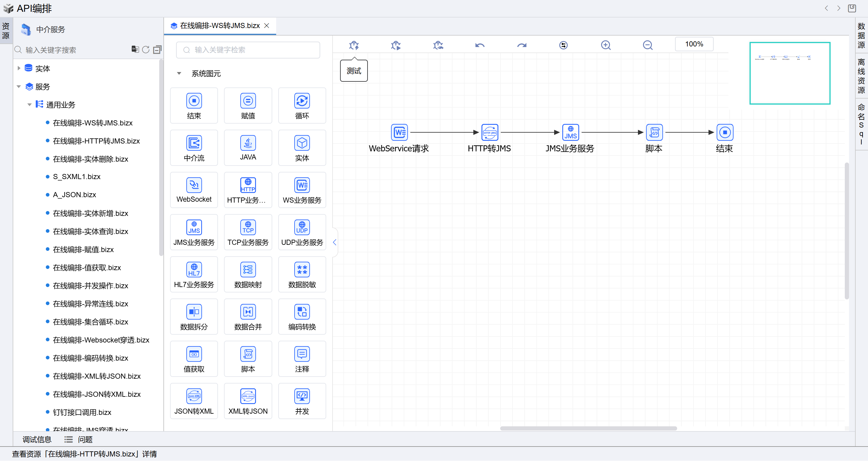Collapse the 系统图元 section

179,74
